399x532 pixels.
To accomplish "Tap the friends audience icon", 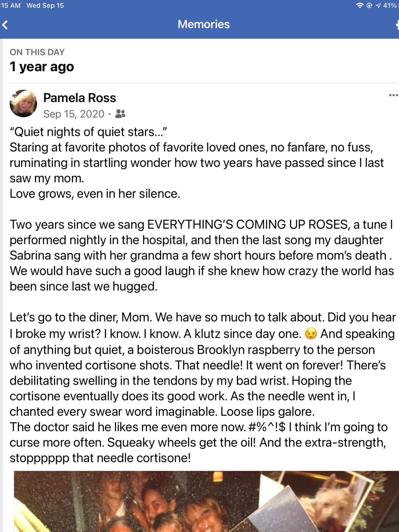I will (120, 114).
